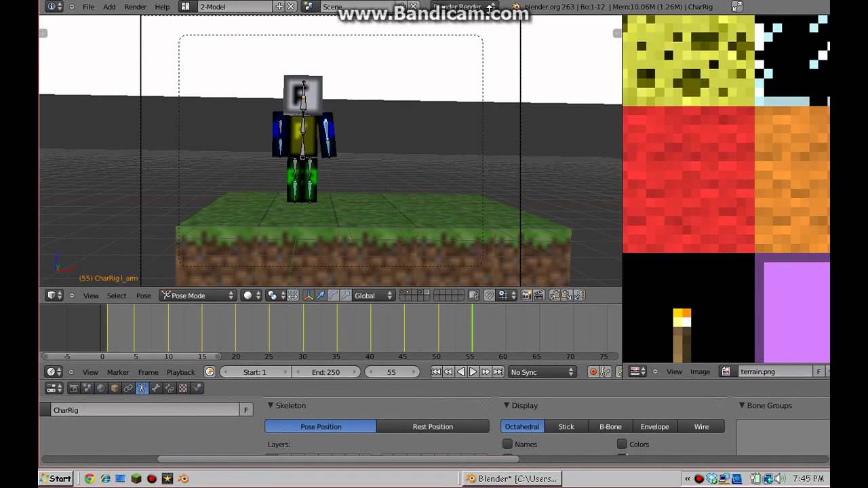Image resolution: width=868 pixels, height=488 pixels.
Task: Toggle manipulate center points icon
Action: 292,296
